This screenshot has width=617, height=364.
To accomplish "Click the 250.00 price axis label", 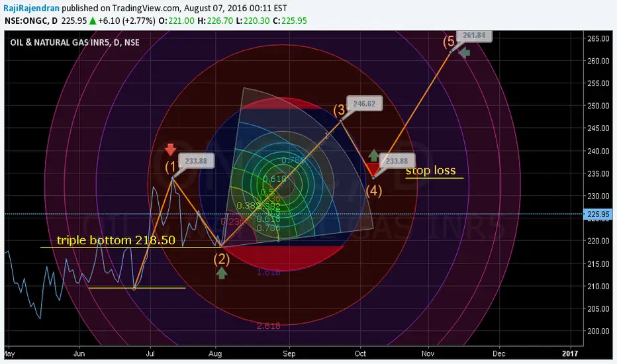I will [598, 106].
